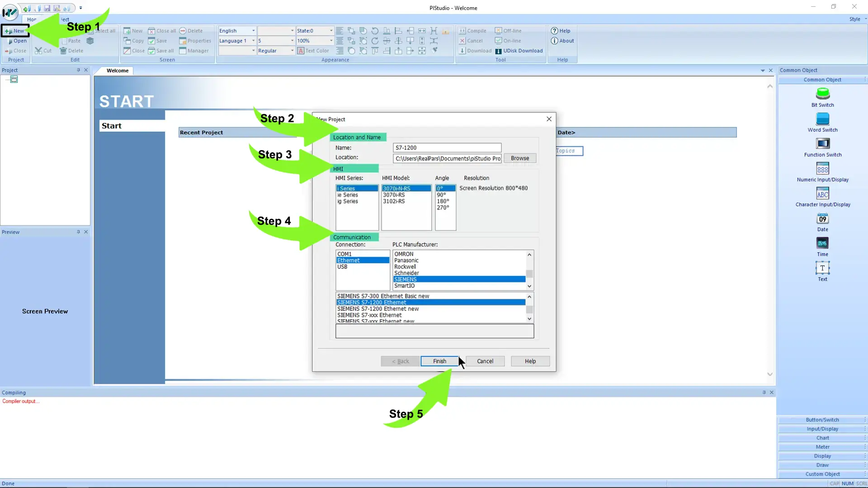This screenshot has width=868, height=488.
Task: Expand the Input/Display object category
Action: pos(822,429)
